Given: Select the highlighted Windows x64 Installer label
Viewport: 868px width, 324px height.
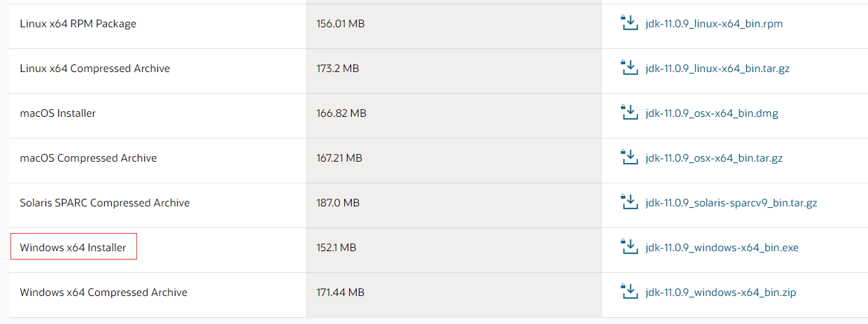Looking at the screenshot, I should (73, 248).
